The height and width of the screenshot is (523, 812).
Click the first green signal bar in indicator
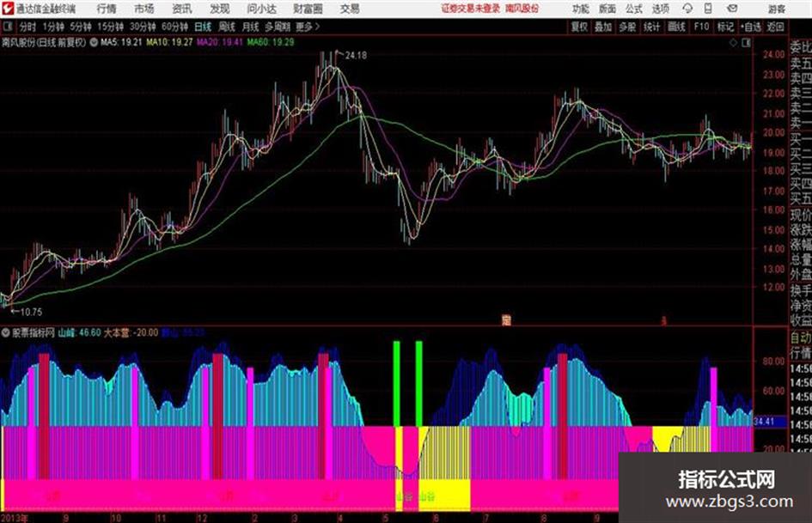[x=397, y=384]
